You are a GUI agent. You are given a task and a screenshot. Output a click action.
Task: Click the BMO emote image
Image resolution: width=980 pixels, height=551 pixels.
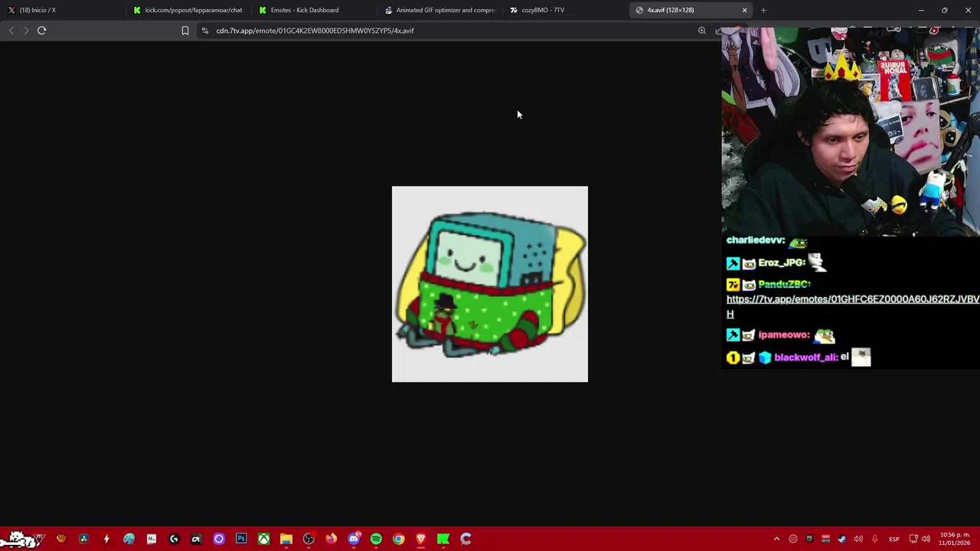(490, 284)
